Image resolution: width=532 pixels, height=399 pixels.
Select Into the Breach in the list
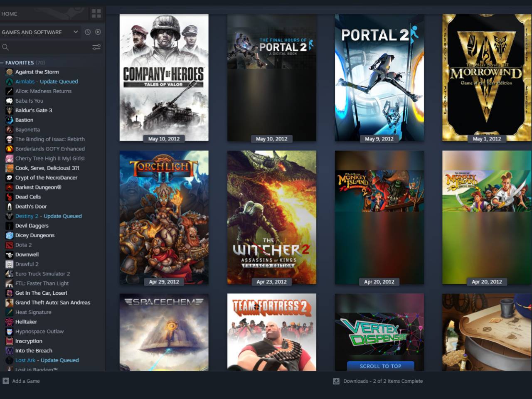34,350
